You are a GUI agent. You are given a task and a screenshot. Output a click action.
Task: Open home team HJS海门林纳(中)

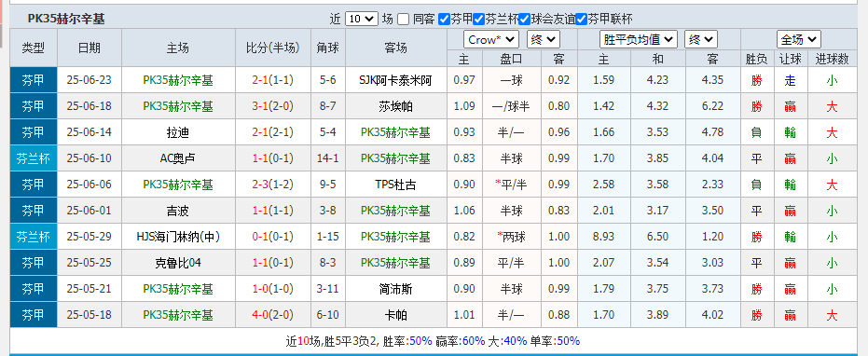click(x=178, y=237)
